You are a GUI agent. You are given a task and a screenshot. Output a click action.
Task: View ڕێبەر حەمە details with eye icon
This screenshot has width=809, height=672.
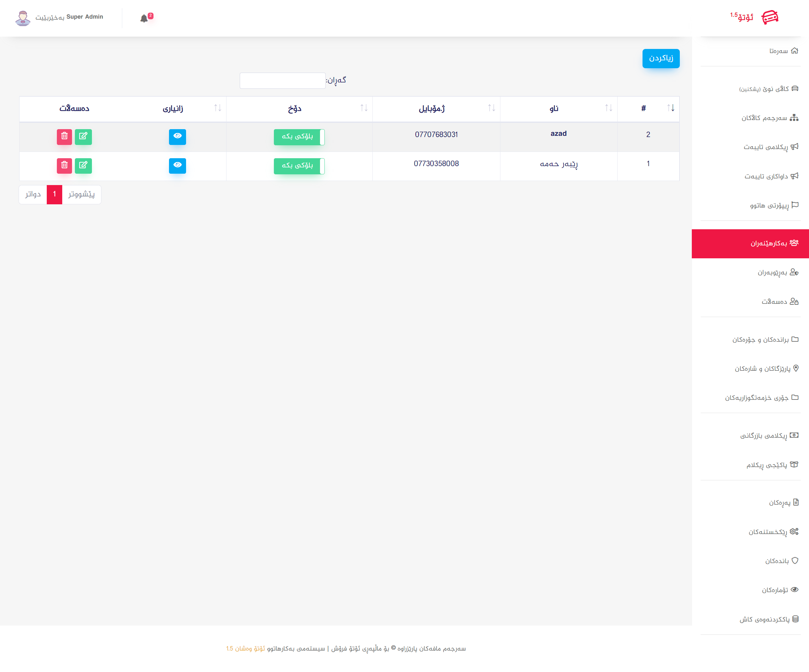point(177,165)
